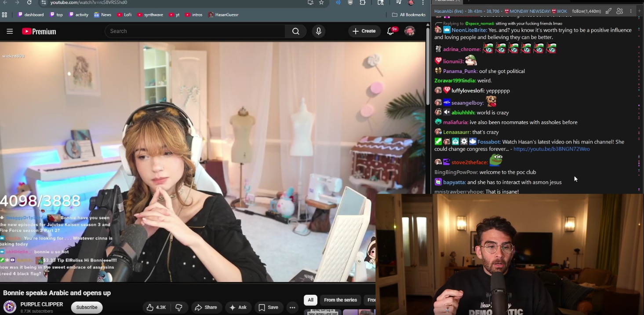Open the synthwave bookmark

pos(150,15)
